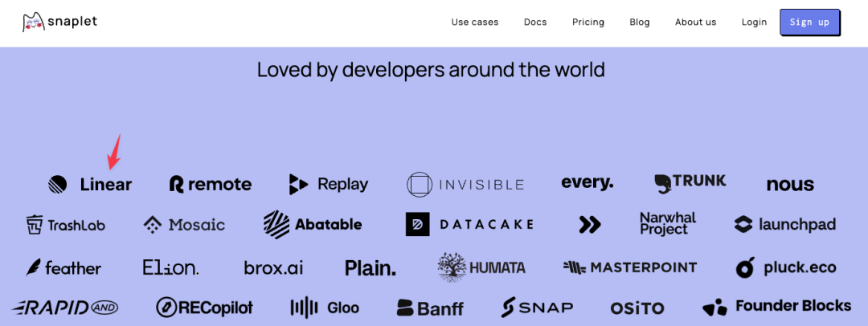Click the Plain. logo
This screenshot has height=326, width=868.
(371, 268)
